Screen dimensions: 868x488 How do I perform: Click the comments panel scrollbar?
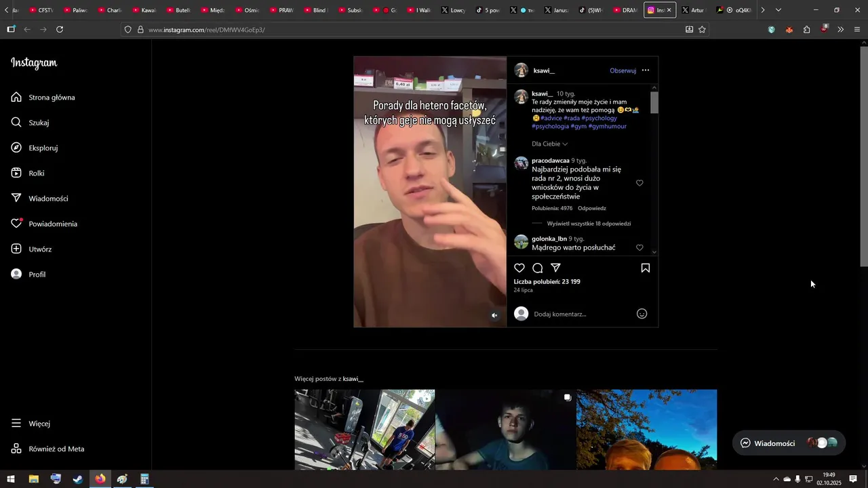click(654, 102)
